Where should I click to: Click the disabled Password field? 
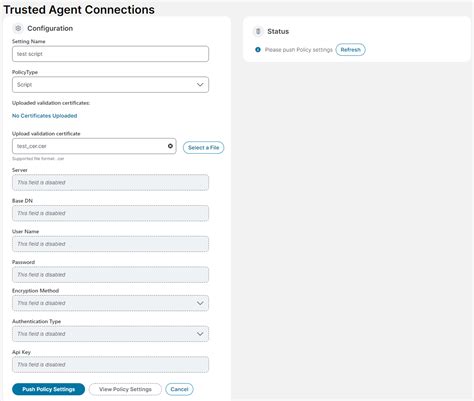pos(110,274)
